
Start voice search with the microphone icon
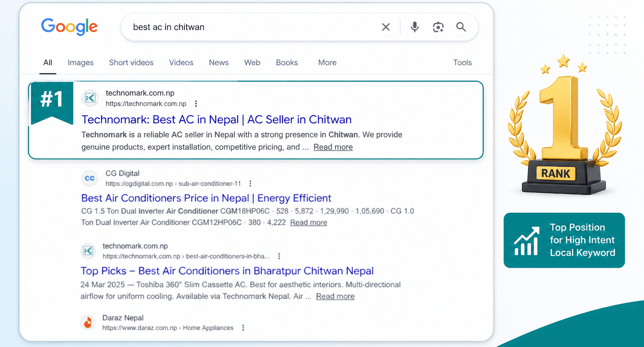(415, 27)
